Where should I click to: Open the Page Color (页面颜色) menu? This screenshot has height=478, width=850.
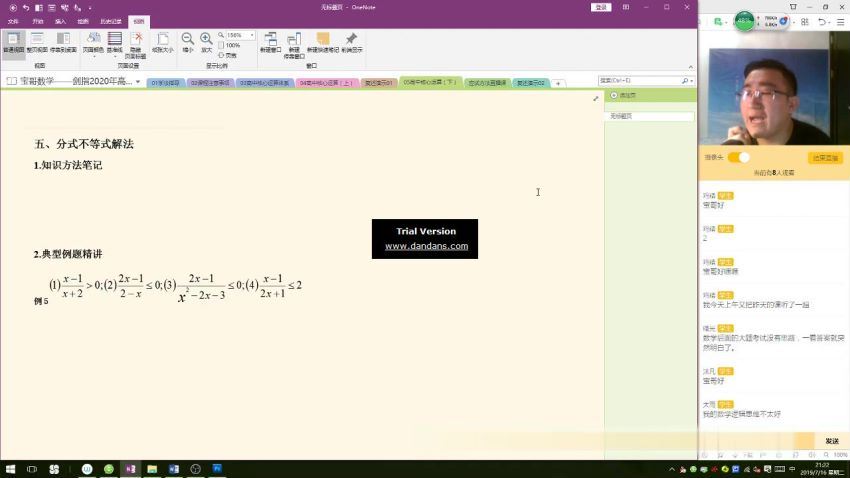93,44
